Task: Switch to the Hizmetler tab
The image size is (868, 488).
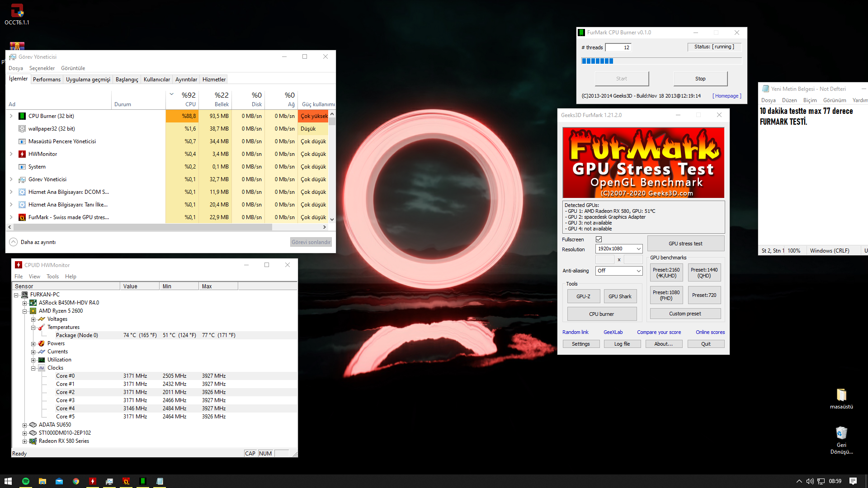Action: [x=214, y=80]
